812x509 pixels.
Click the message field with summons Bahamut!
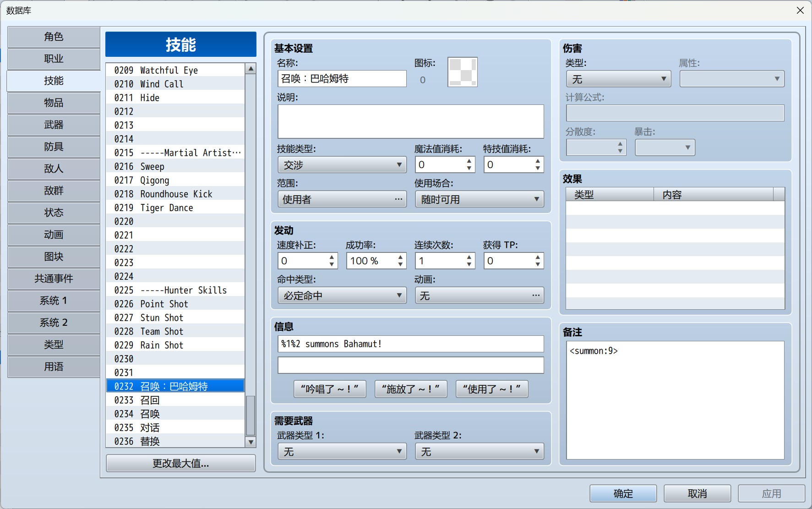pyautogui.click(x=410, y=344)
